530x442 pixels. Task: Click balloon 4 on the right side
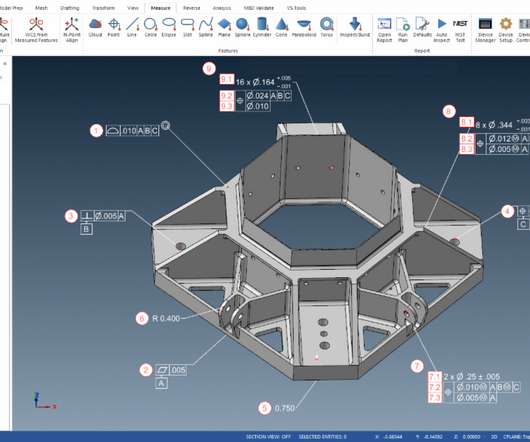click(x=507, y=212)
